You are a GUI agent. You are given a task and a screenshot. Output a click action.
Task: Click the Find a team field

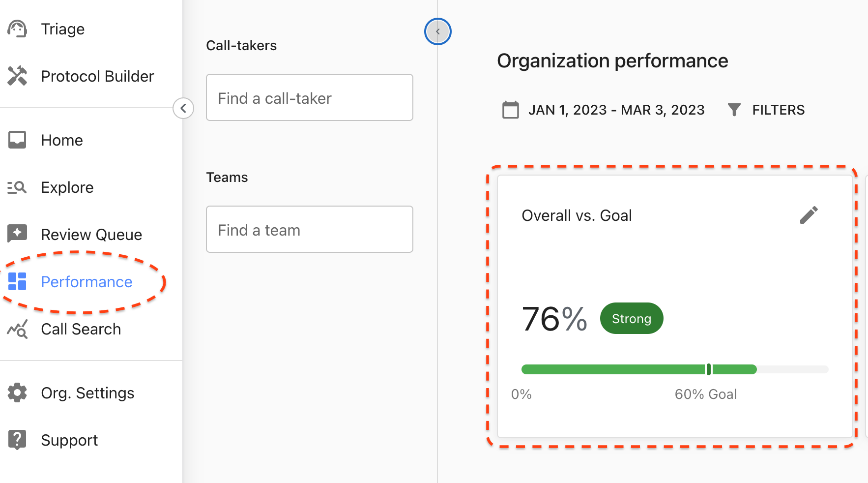pyautogui.click(x=309, y=229)
